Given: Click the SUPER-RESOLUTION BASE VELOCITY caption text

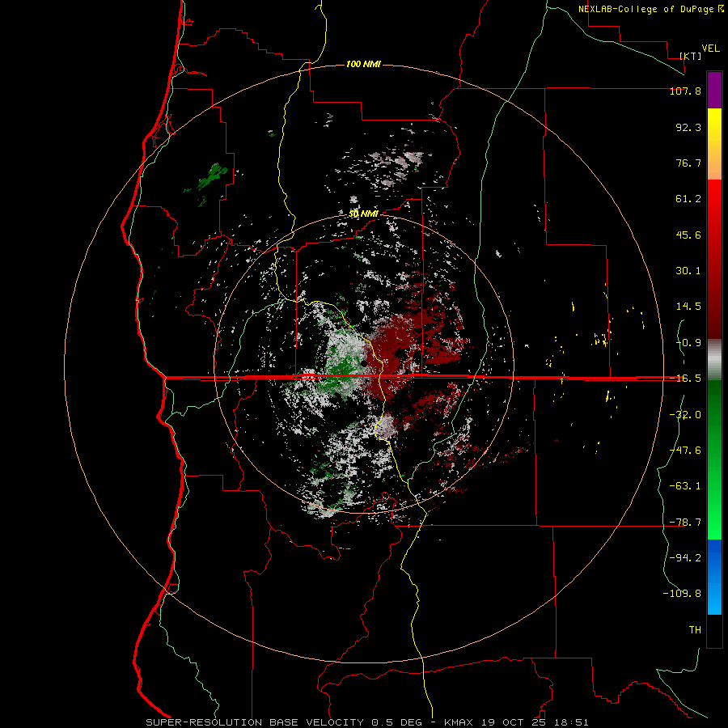Looking at the screenshot, I should point(255,722).
